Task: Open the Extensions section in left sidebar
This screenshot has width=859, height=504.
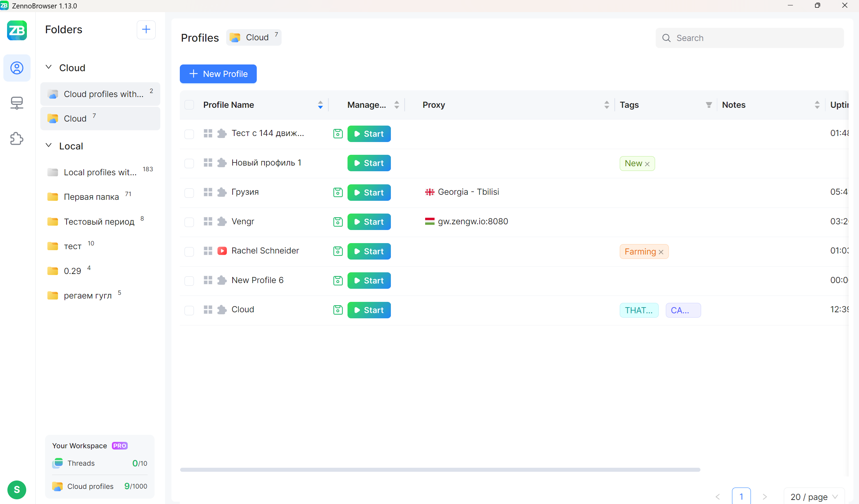Action: [17, 138]
